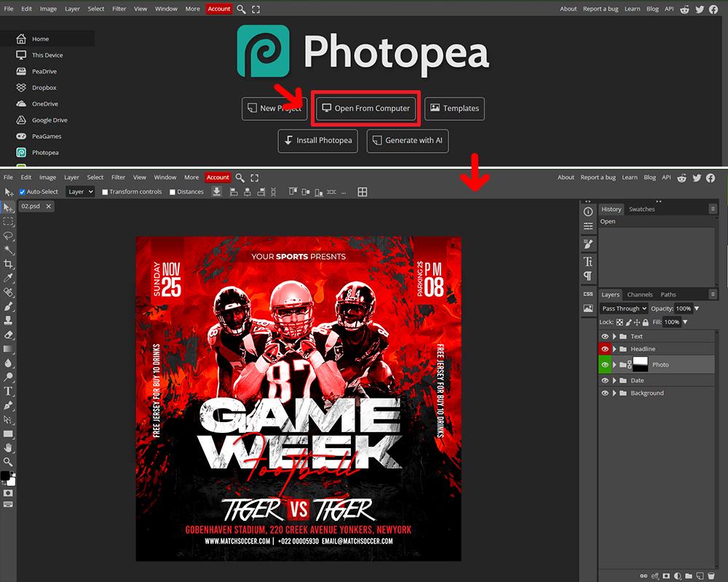Expand the Photo layer folder
This screenshot has width=728, height=582.
coord(614,364)
